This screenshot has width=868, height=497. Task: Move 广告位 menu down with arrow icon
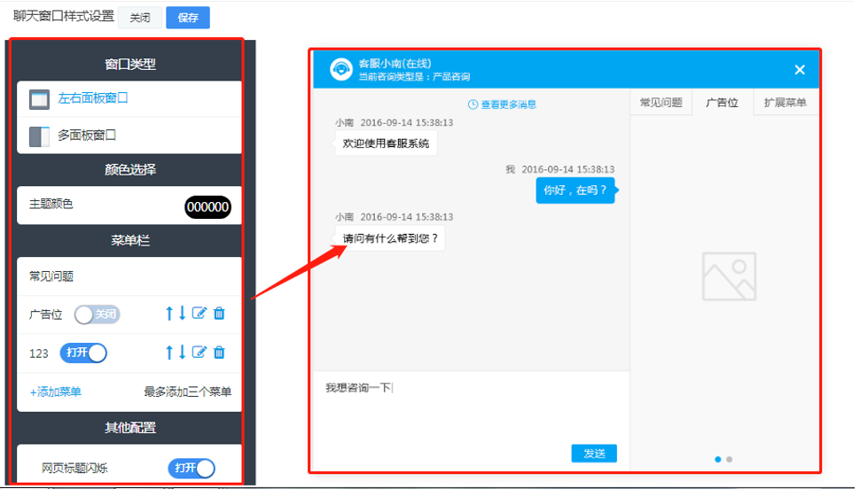tap(183, 314)
